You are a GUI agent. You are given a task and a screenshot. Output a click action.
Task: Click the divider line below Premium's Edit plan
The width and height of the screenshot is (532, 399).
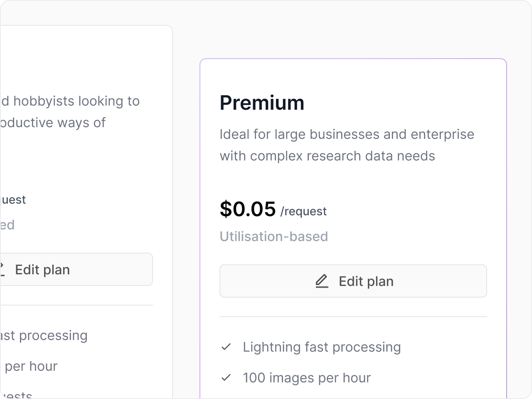point(353,317)
